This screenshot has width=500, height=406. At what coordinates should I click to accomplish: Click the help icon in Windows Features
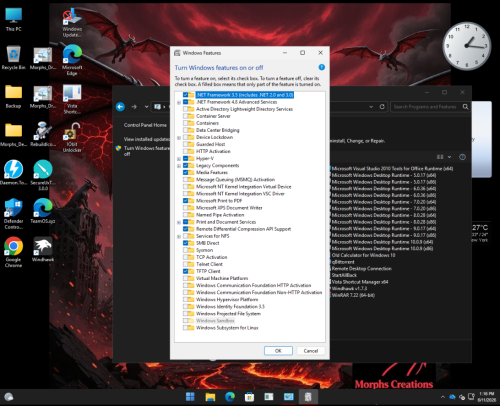tap(322, 67)
